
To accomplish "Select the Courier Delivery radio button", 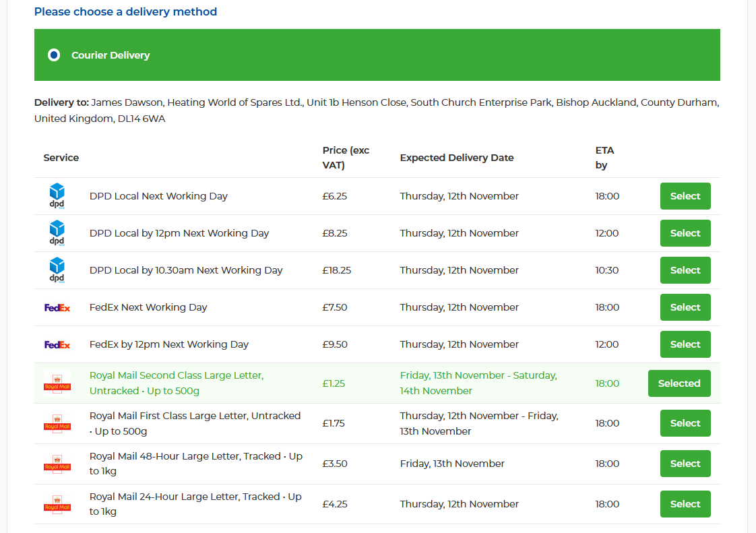I will point(54,55).
